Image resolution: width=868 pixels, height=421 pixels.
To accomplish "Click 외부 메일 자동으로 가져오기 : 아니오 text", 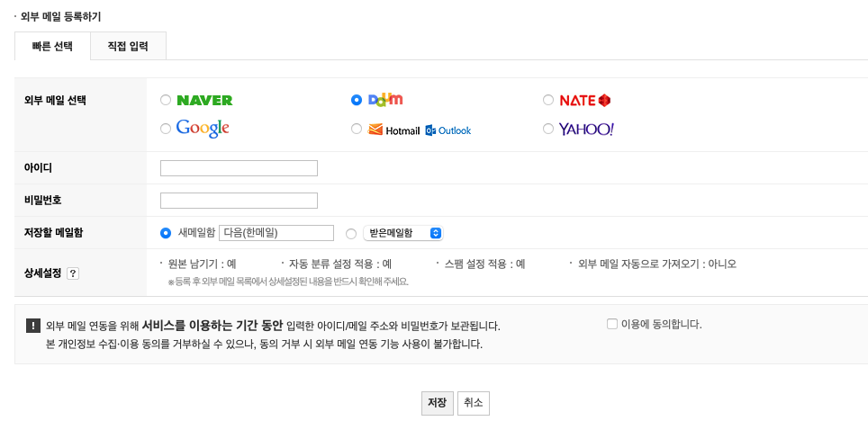I will (x=657, y=264).
